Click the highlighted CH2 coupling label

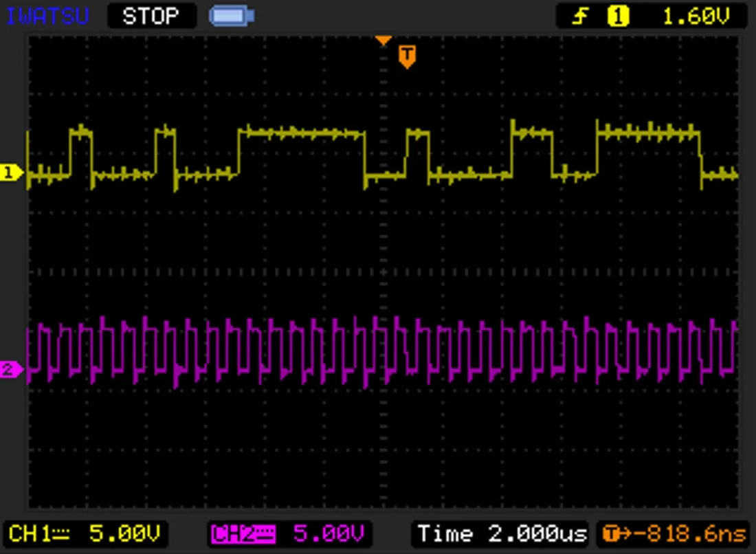(x=243, y=534)
